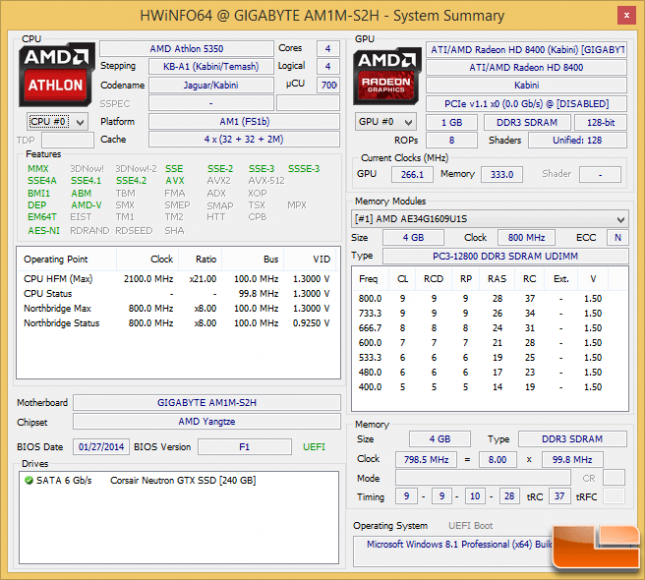
Task: Click the AMD Radeon Graphics logo
Action: pos(387,76)
